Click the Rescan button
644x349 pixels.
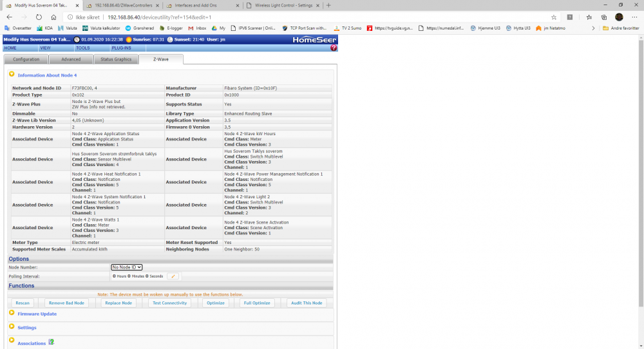(x=23, y=303)
